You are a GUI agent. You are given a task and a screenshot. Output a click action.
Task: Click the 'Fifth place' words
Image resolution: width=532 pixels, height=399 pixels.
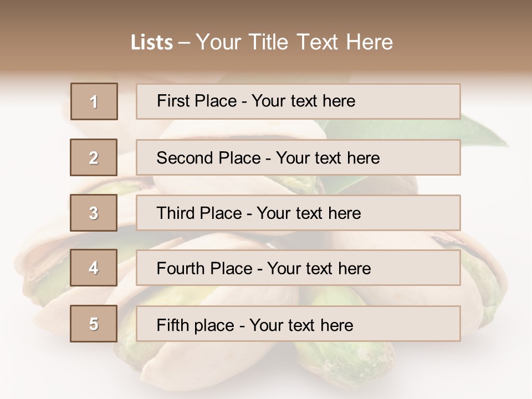[196, 325]
